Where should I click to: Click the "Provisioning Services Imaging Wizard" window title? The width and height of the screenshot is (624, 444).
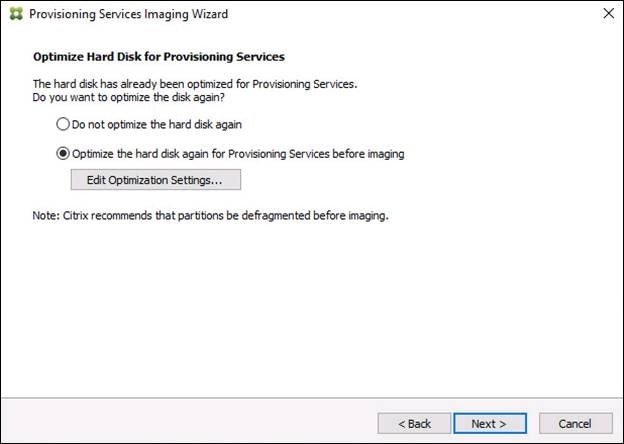[128, 14]
